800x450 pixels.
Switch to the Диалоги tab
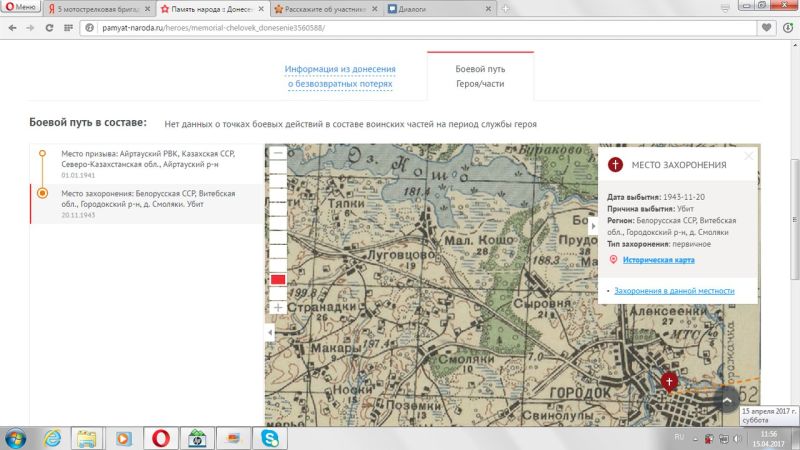pyautogui.click(x=434, y=9)
